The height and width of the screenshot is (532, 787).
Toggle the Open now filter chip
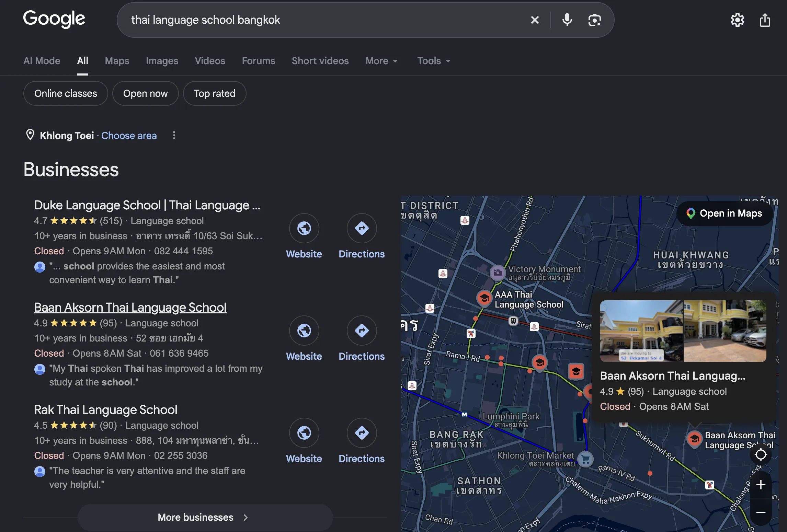point(146,93)
